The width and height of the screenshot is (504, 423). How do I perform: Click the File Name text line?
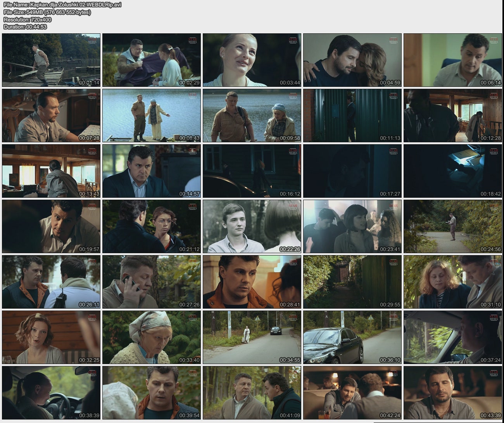tap(63, 5)
